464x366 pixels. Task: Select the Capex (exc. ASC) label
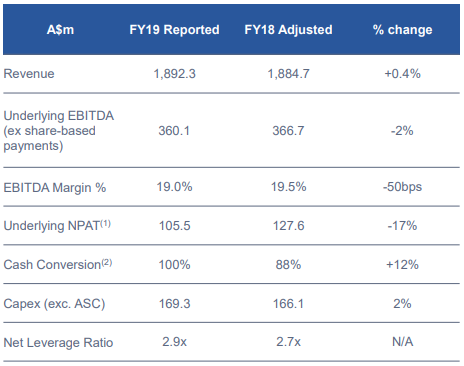pyautogui.click(x=54, y=304)
